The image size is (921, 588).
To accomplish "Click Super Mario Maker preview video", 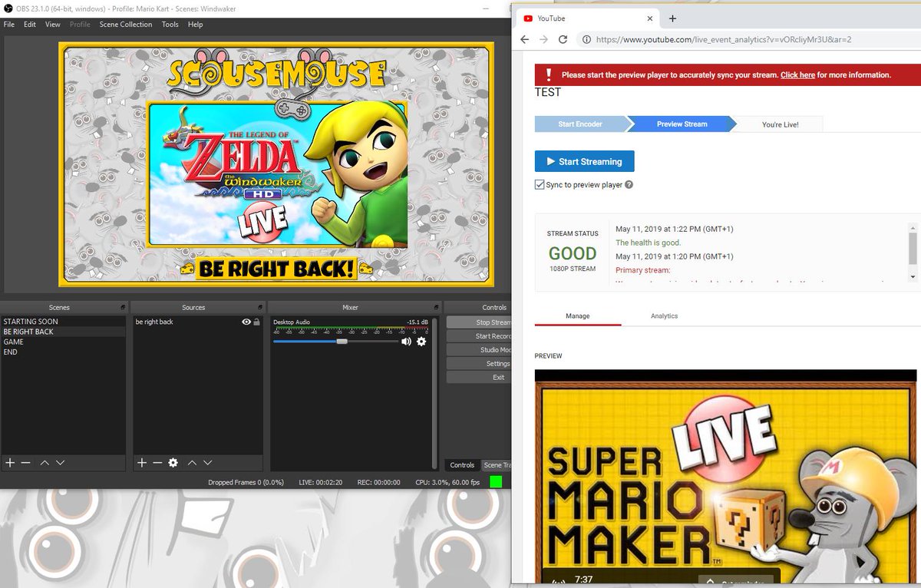I will click(726, 476).
